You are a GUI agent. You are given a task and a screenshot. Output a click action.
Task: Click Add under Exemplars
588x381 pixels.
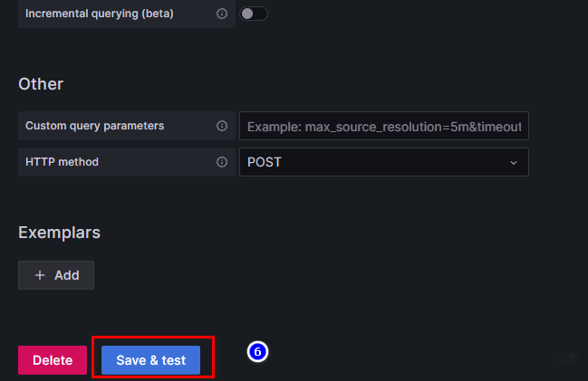coord(56,275)
